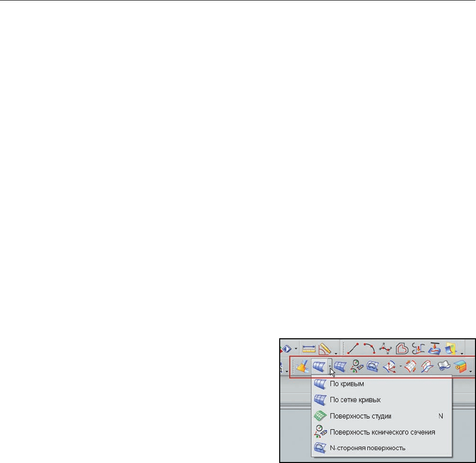Click the highlighted Through Curves toolbar button
Viewport: 476px width, 463px height.
(x=319, y=366)
